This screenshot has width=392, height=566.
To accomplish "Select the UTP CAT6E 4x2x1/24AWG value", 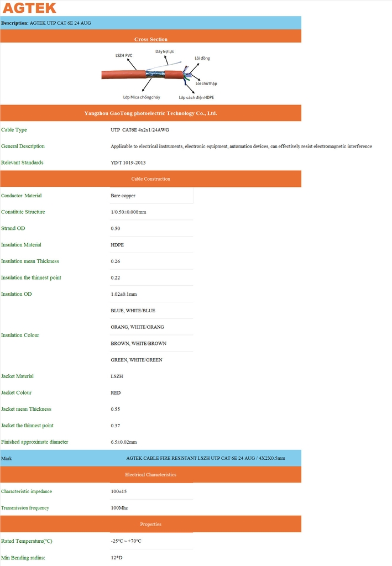I will point(140,129).
